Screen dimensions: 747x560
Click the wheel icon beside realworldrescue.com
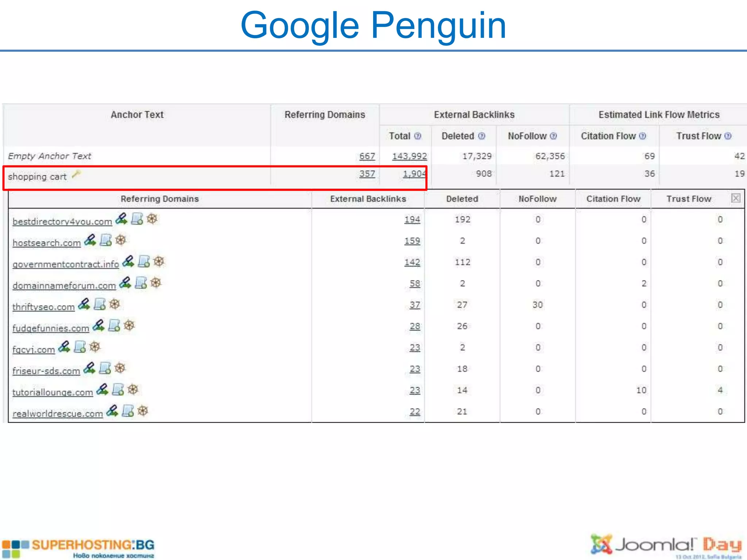pyautogui.click(x=143, y=411)
